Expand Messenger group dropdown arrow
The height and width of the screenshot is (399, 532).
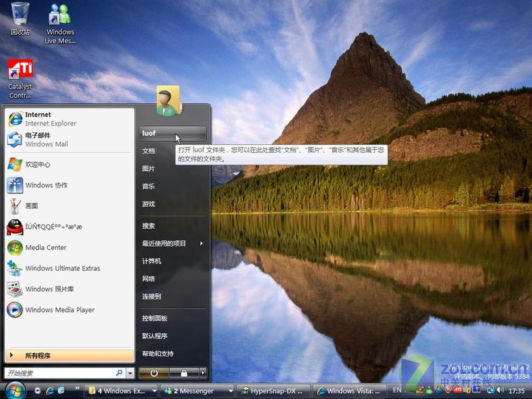coord(231,391)
